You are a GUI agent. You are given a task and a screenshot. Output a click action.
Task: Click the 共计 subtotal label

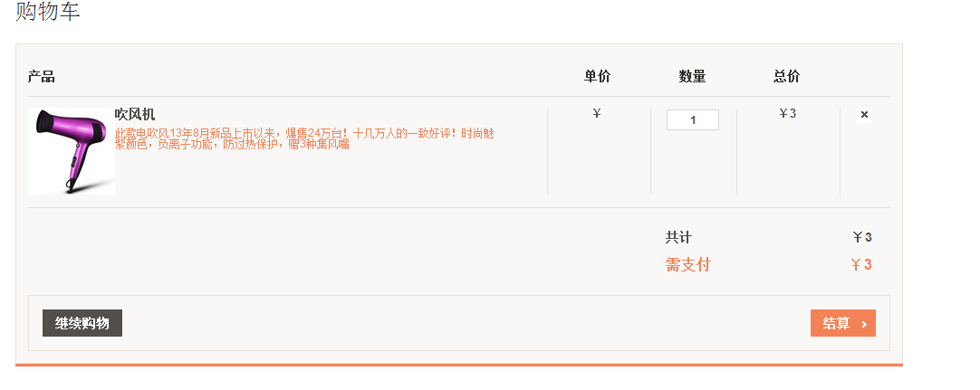(678, 237)
